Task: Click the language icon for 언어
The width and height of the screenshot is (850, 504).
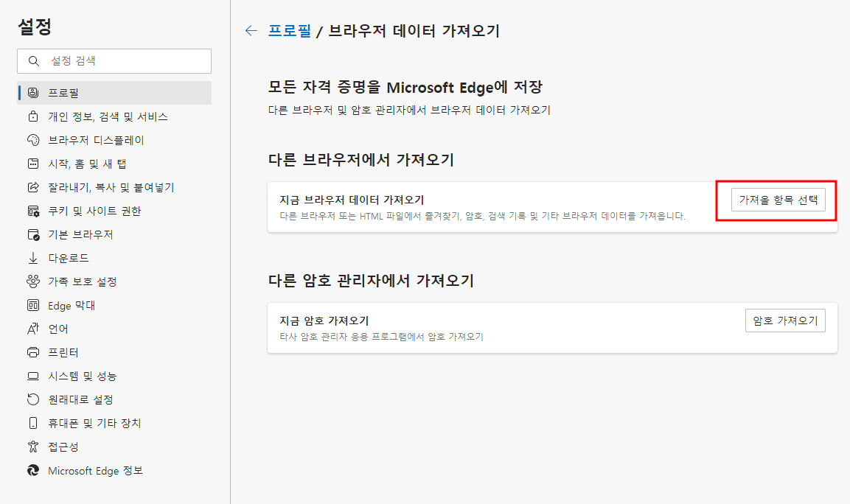Action: pyautogui.click(x=33, y=329)
